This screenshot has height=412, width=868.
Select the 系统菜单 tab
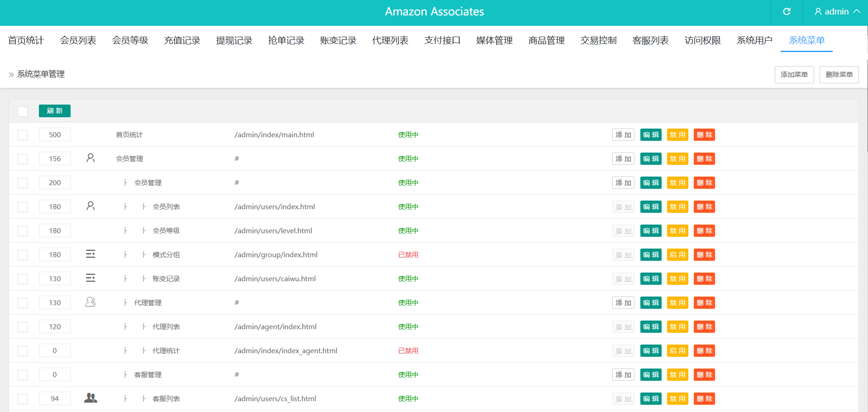point(806,40)
